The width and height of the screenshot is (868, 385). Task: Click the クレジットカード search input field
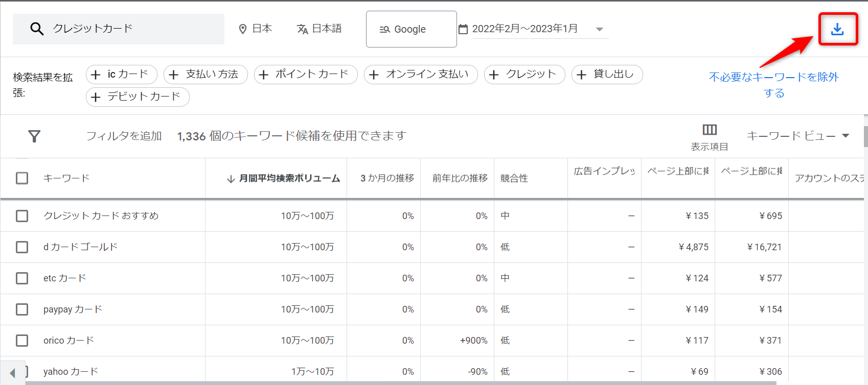(133, 29)
